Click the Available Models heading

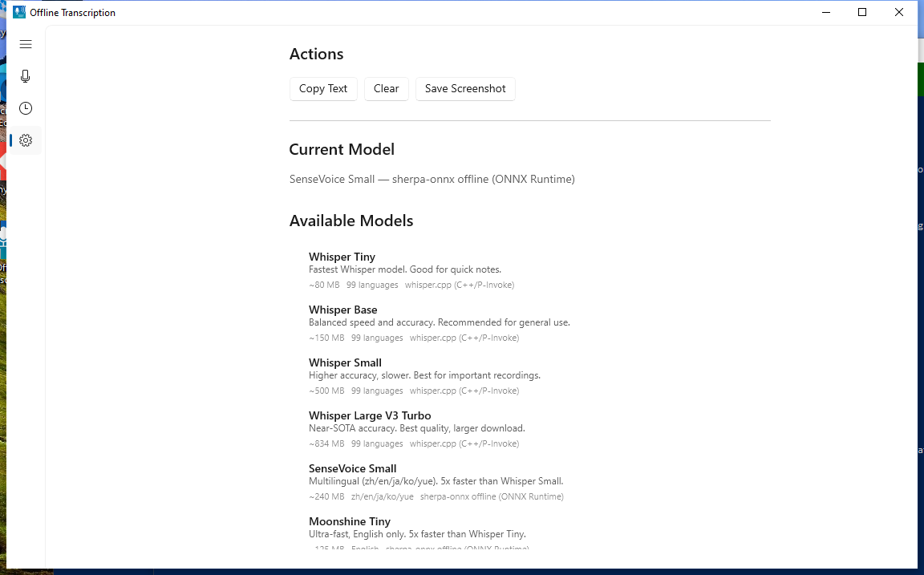point(351,221)
